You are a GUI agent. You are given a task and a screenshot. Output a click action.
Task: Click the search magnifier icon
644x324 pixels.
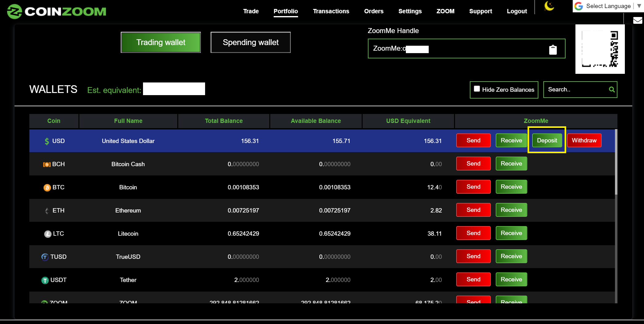point(612,90)
